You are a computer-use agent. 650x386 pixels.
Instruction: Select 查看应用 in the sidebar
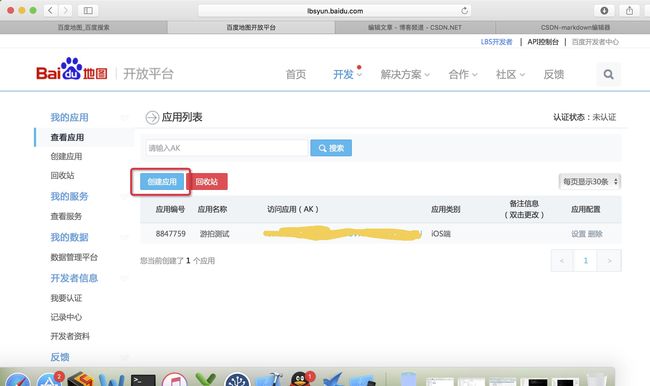coord(67,137)
